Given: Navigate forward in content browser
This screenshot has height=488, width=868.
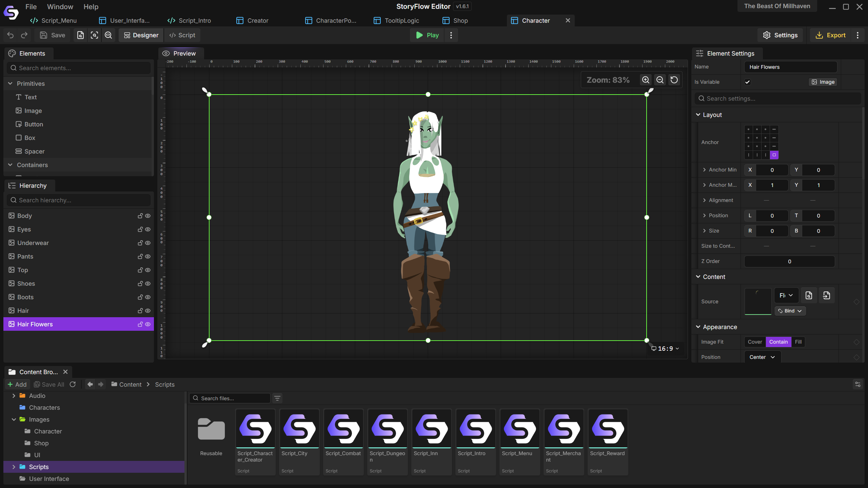Looking at the screenshot, I should [101, 384].
